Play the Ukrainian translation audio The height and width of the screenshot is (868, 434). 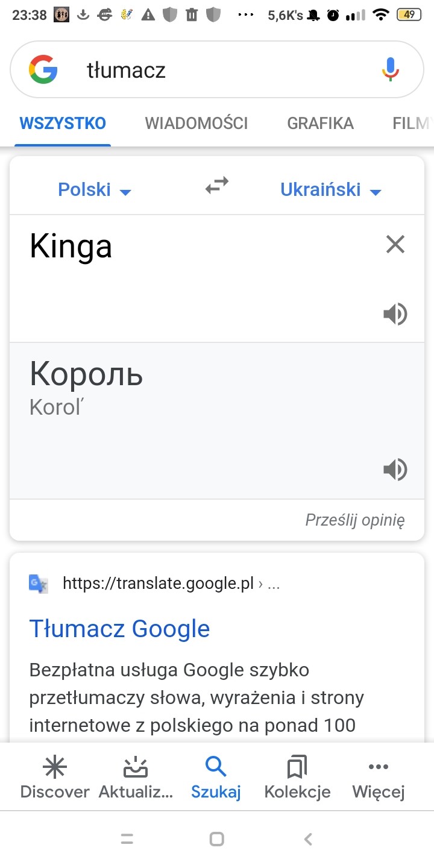tap(395, 470)
